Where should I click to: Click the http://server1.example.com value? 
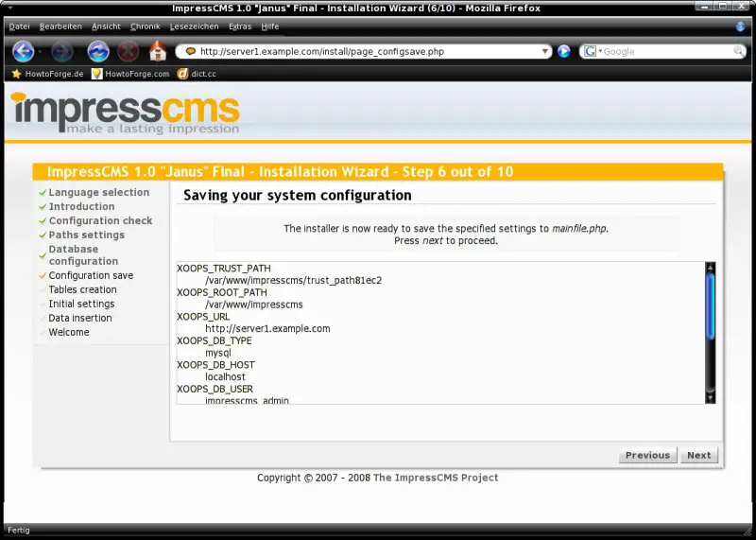coord(267,328)
